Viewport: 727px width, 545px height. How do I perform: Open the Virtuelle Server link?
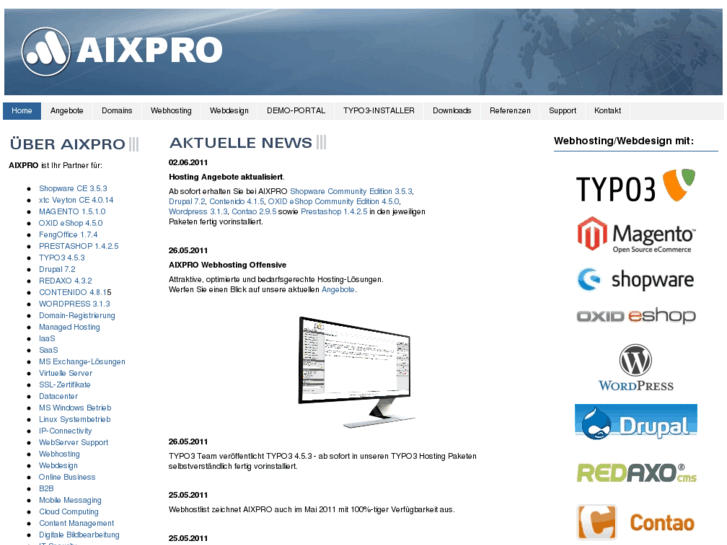pos(65,373)
